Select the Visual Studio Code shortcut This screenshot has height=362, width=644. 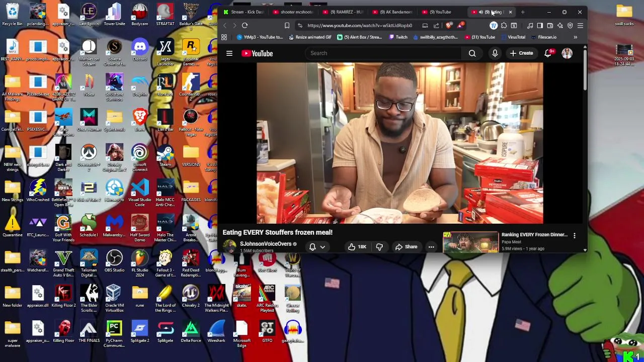140,194
